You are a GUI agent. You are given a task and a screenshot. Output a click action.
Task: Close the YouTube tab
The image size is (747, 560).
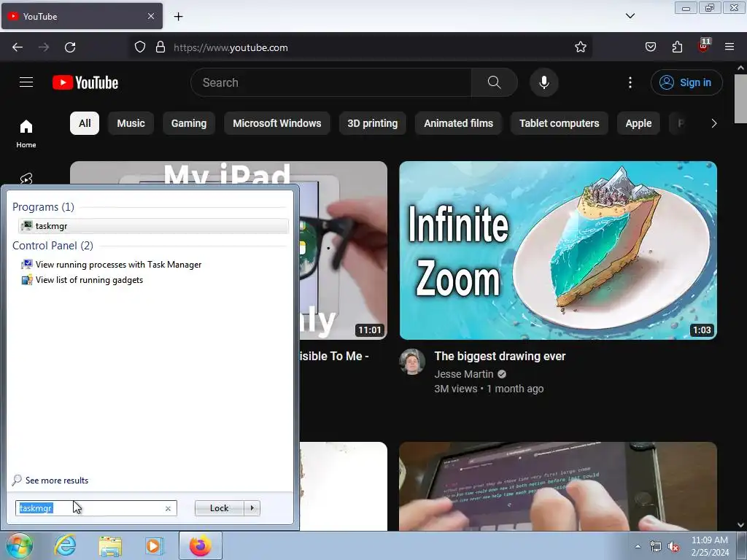(x=150, y=16)
